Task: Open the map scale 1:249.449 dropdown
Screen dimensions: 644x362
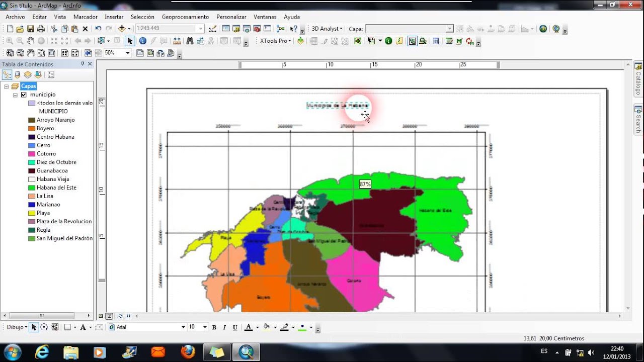Action: tap(201, 29)
